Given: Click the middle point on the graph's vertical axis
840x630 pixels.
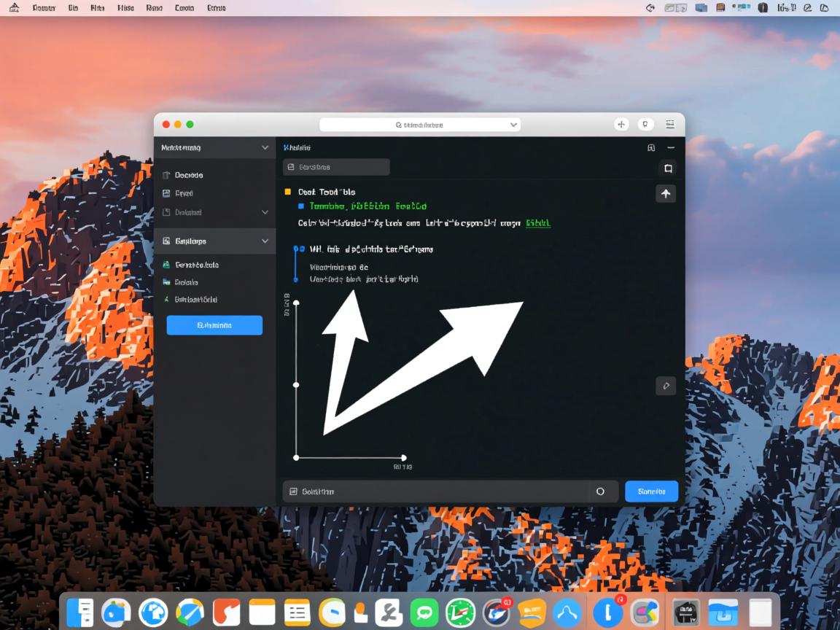Looking at the screenshot, I should 296,384.
